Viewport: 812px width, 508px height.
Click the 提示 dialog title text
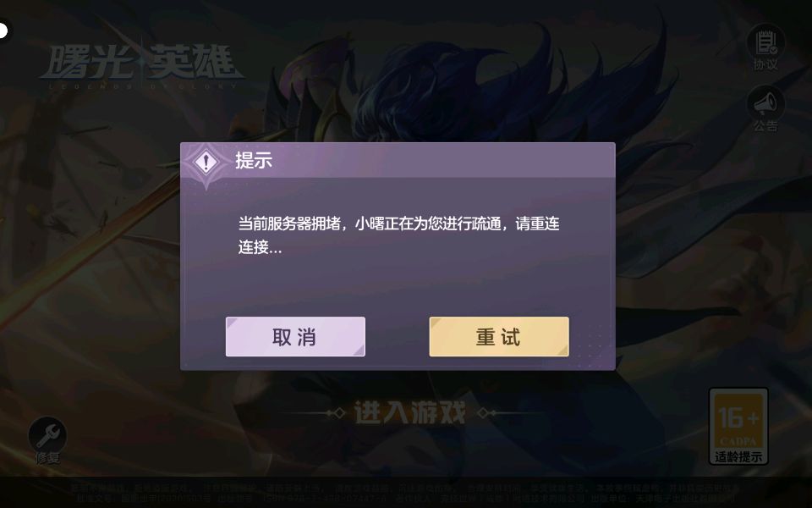click(x=254, y=161)
